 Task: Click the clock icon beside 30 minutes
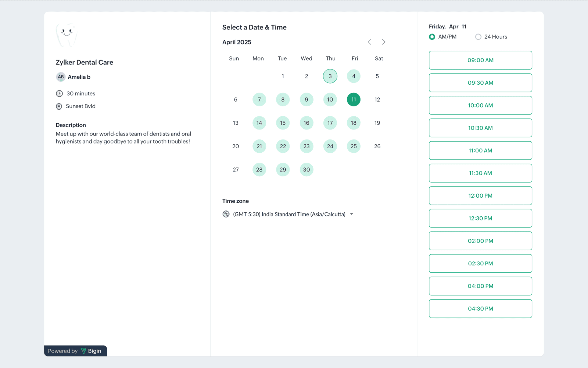59,93
